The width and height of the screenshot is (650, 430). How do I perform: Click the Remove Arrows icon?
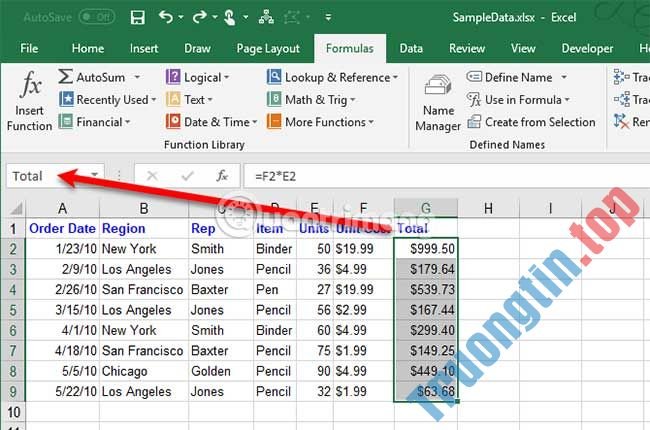click(x=621, y=121)
